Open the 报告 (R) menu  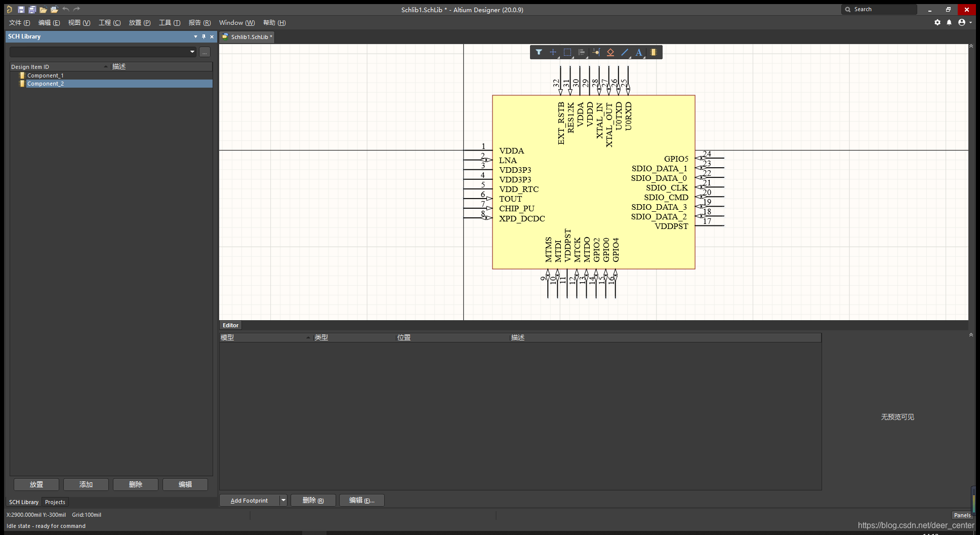pos(199,23)
